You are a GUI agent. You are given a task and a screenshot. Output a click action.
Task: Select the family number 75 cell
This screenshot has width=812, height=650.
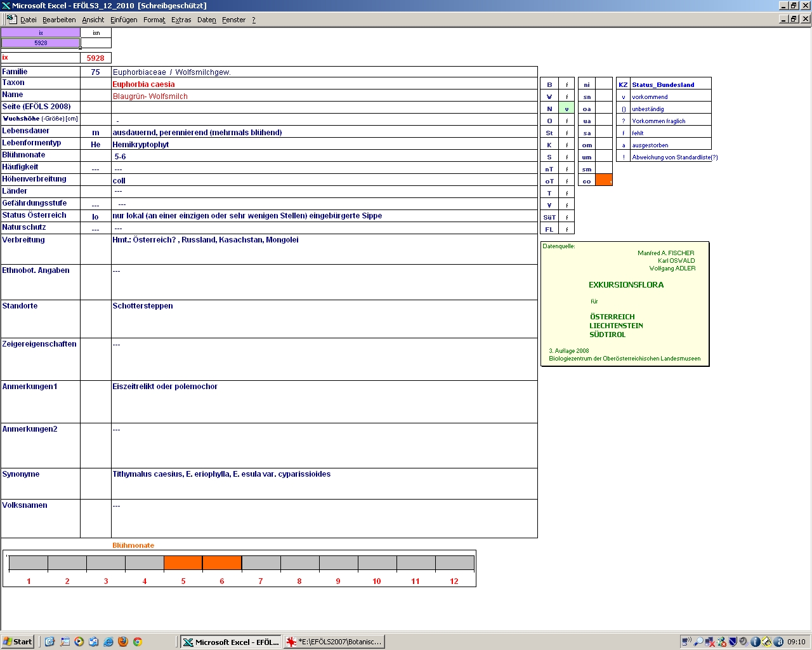click(x=96, y=72)
